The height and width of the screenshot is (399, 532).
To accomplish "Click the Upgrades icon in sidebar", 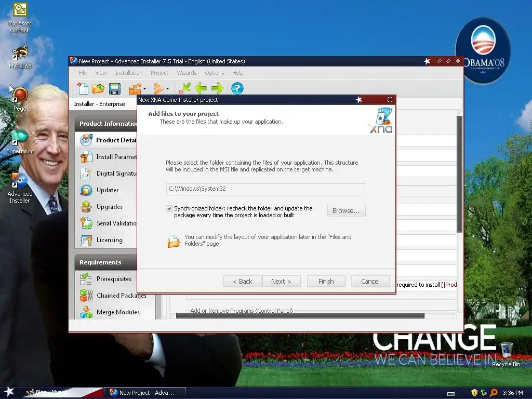I will [86, 207].
